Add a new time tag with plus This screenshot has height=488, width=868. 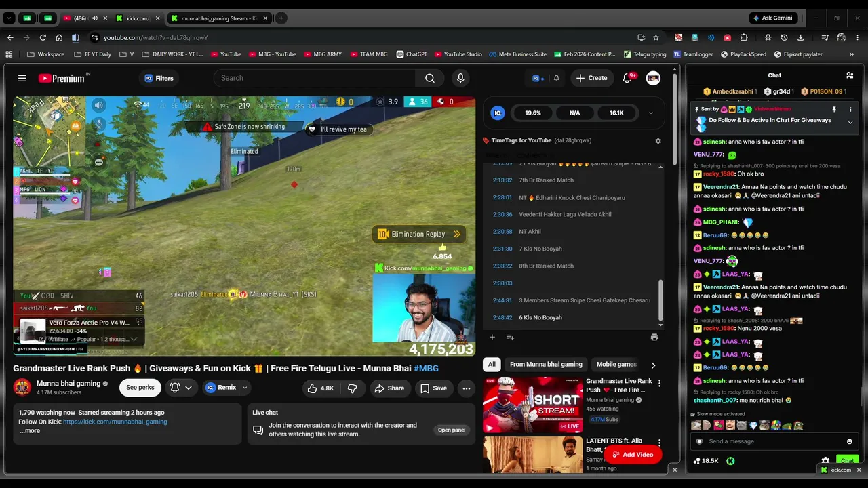pos(492,337)
